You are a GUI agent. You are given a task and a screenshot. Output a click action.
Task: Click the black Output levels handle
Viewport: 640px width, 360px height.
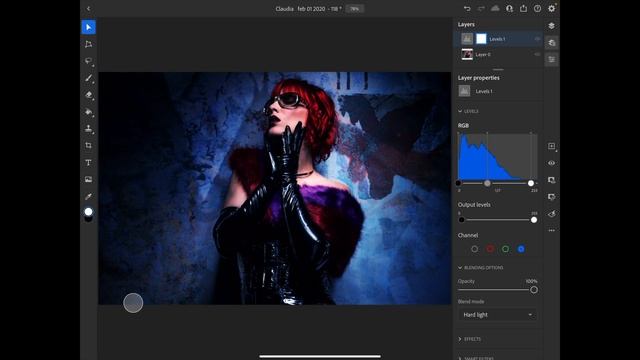[x=461, y=220]
